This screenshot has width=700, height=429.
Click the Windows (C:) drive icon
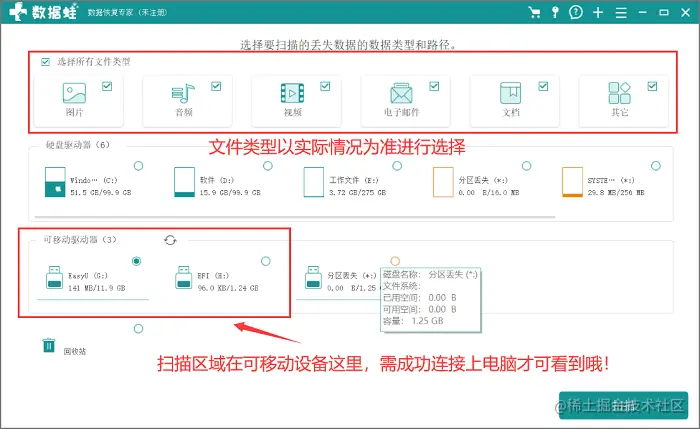[x=55, y=182]
